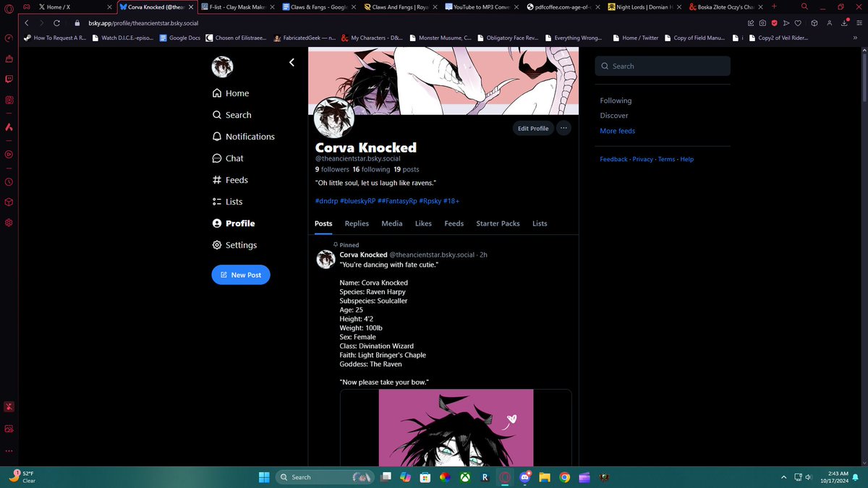This screenshot has width=868, height=488.
Task: Open the Privacy link
Action: click(643, 159)
